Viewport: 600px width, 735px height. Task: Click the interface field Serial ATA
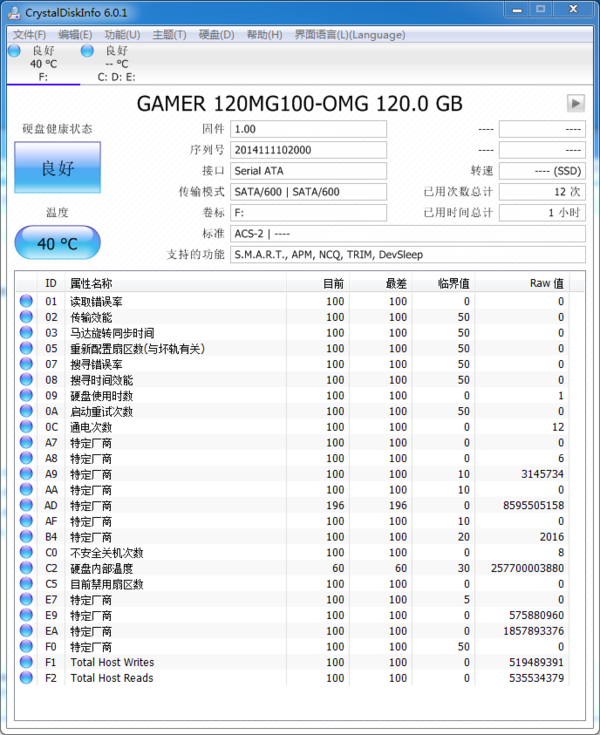click(x=308, y=171)
